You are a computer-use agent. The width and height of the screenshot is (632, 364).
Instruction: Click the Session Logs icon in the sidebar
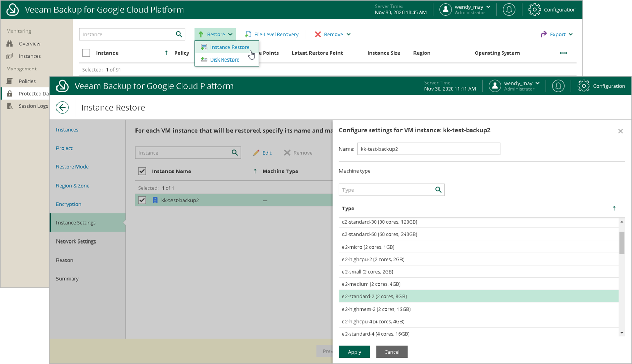[x=10, y=106]
